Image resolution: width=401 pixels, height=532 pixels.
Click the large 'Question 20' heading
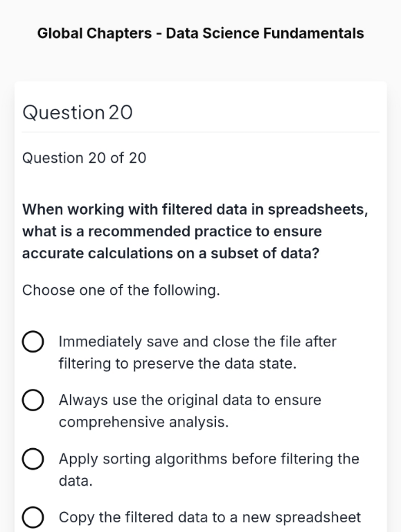[x=78, y=112]
